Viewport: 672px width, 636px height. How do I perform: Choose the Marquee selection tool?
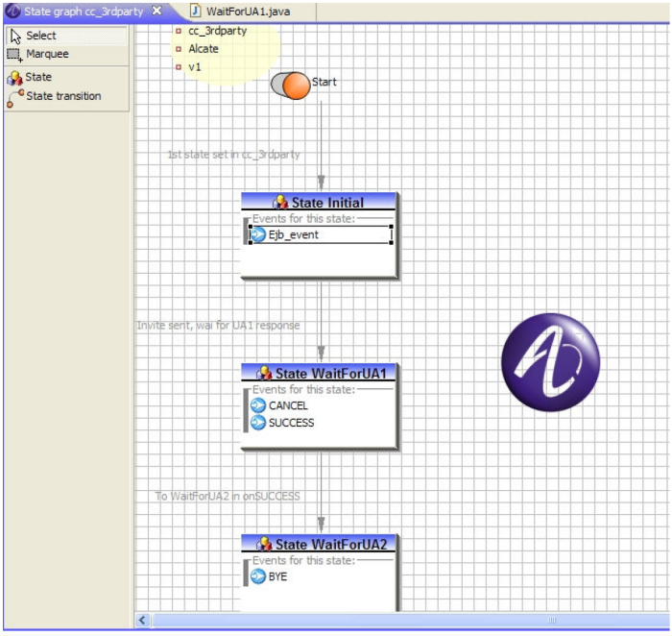46,54
